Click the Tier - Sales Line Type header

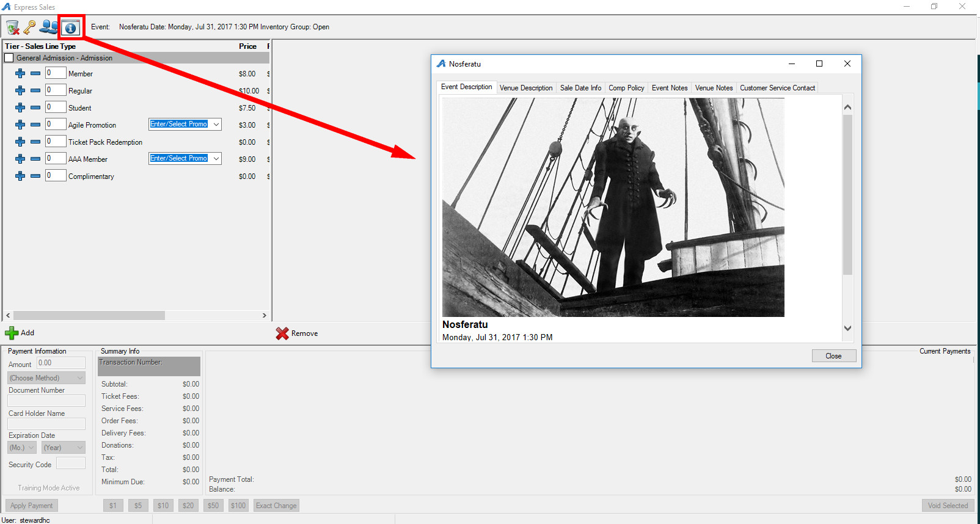click(40, 46)
